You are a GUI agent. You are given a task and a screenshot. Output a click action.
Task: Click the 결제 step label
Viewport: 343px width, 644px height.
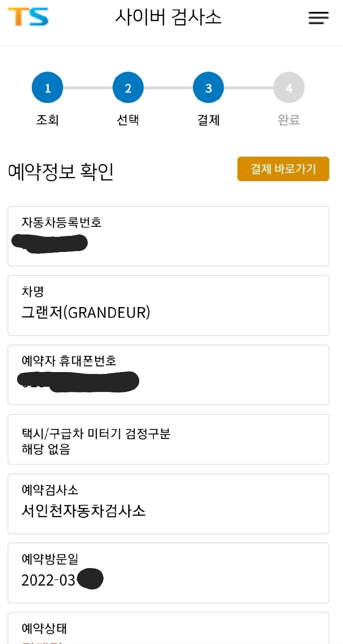click(x=209, y=120)
